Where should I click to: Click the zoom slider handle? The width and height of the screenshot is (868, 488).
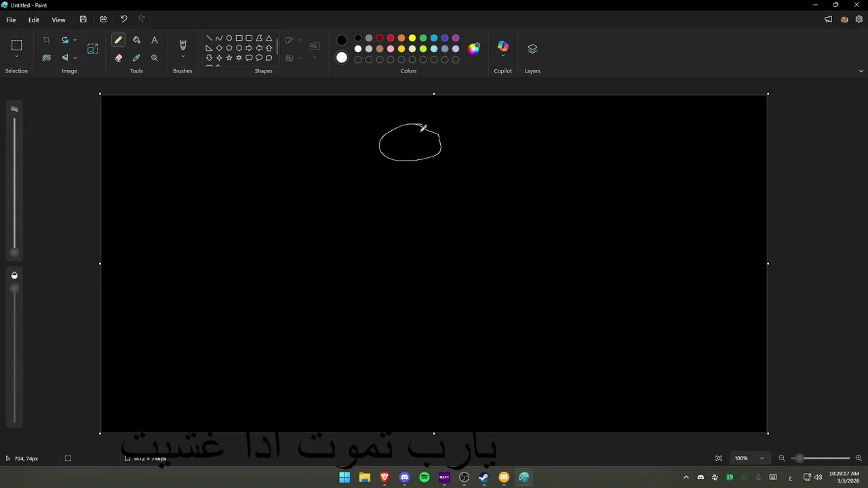(x=800, y=458)
